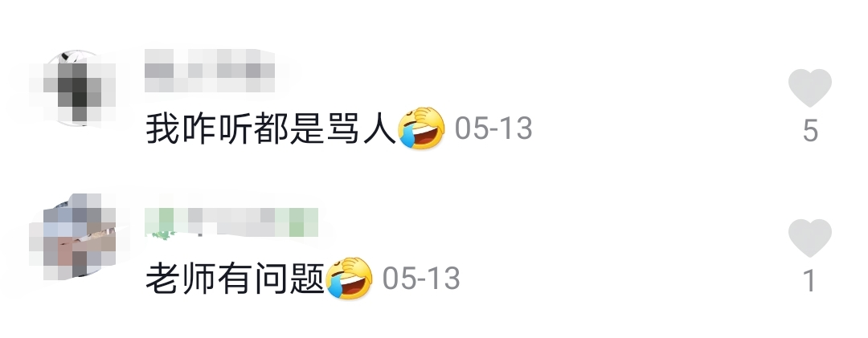
Task: Tap the like count 5
Action: coord(810,131)
